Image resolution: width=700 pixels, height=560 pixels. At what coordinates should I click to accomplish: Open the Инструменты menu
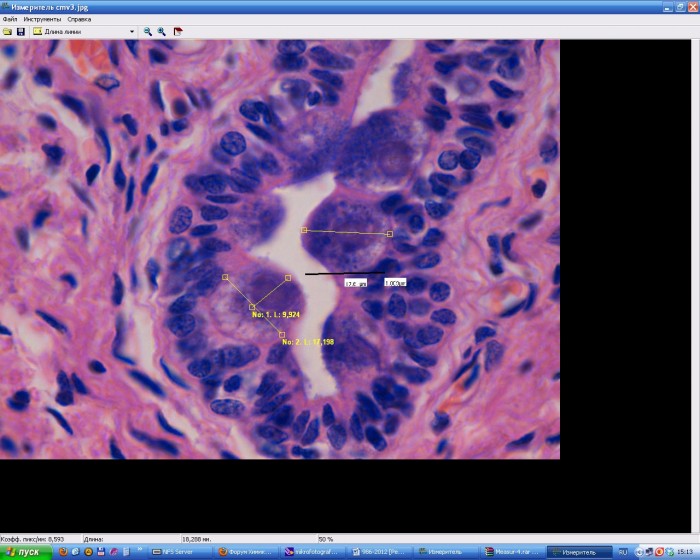[42, 19]
